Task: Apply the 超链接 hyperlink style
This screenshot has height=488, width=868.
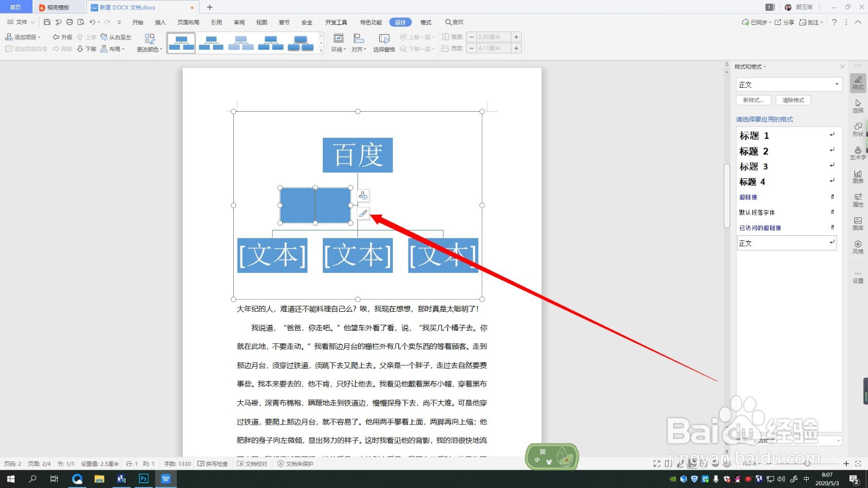Action: (787, 197)
